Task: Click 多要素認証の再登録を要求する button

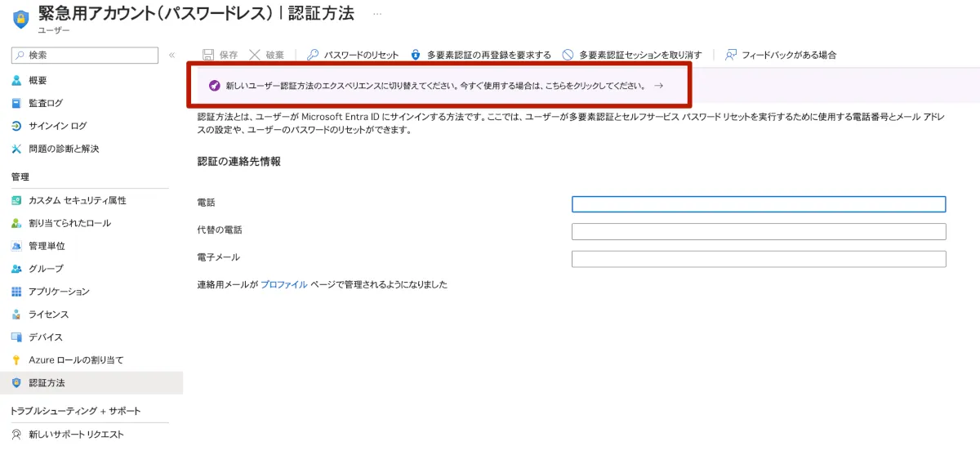Action: 480,55
